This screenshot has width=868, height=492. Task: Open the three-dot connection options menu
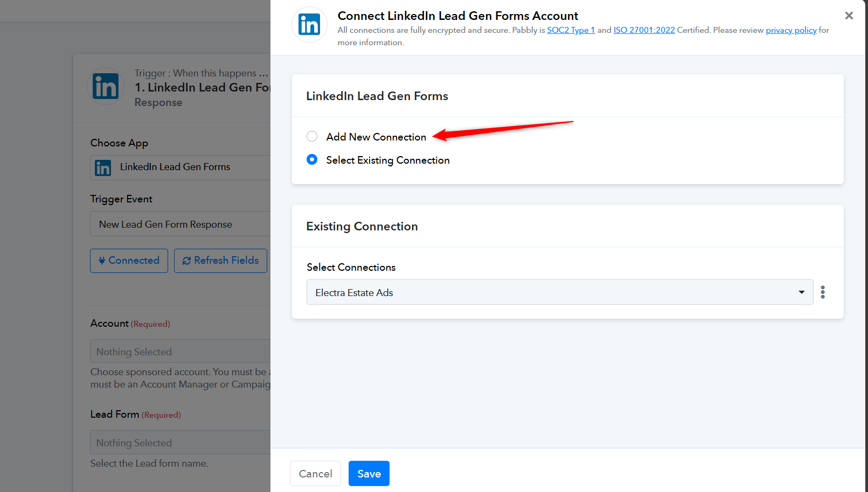click(x=823, y=292)
